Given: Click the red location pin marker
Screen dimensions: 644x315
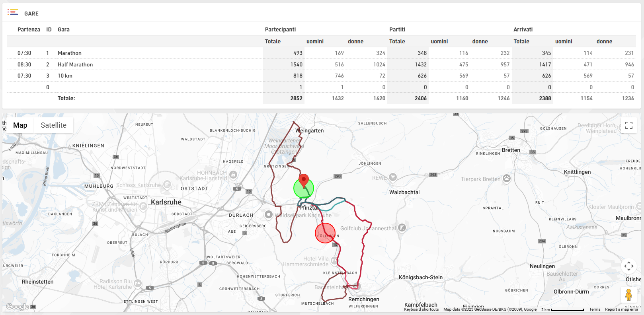Looking at the screenshot, I should pyautogui.click(x=304, y=180).
